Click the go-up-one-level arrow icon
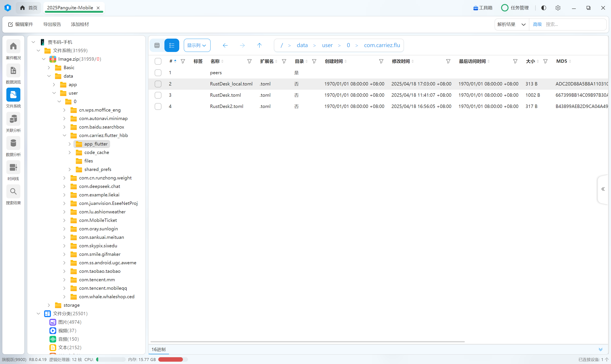The height and width of the screenshot is (364, 611). pyautogui.click(x=259, y=45)
